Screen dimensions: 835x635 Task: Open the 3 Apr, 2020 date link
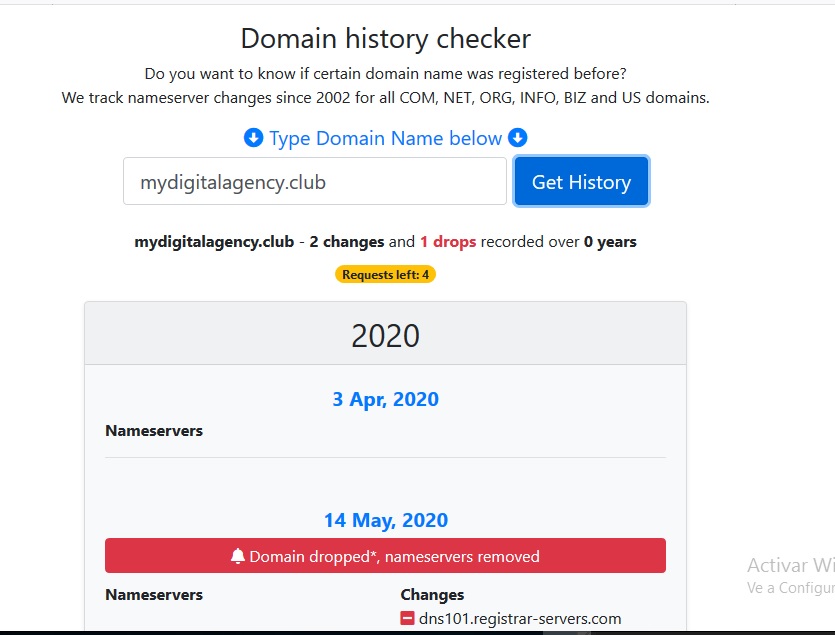click(386, 399)
